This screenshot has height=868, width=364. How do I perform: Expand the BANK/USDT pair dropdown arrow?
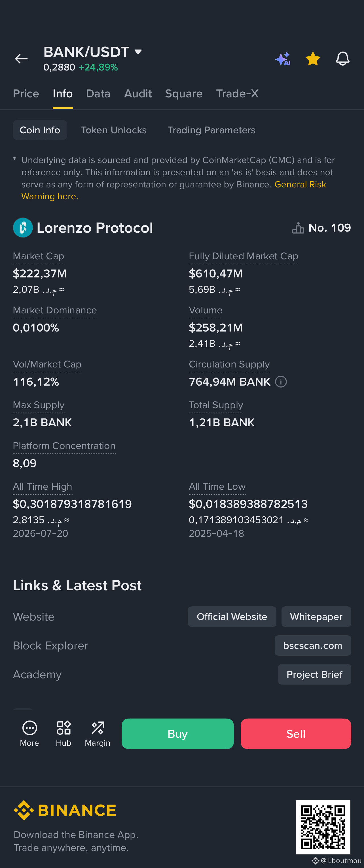(138, 52)
